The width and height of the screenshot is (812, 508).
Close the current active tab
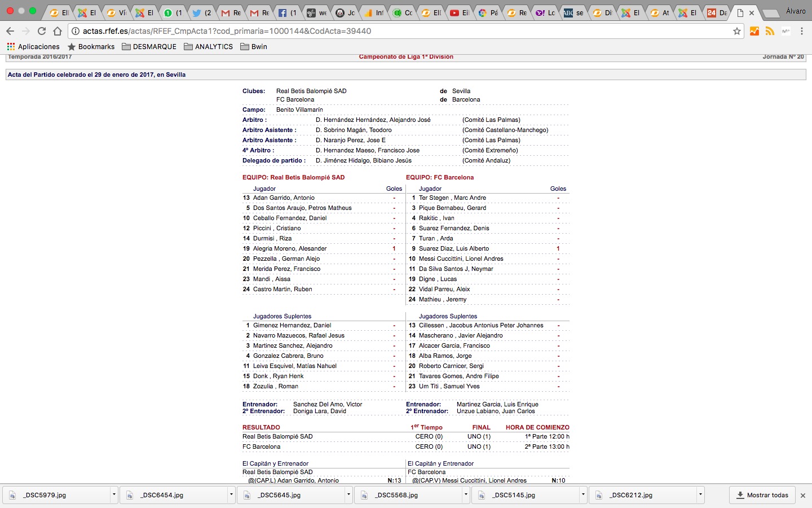(x=751, y=13)
